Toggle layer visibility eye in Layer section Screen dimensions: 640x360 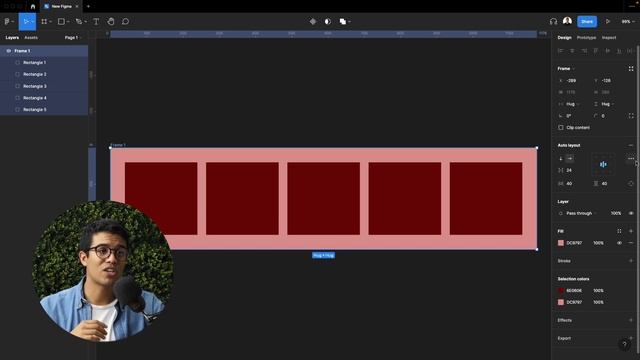[x=631, y=213]
